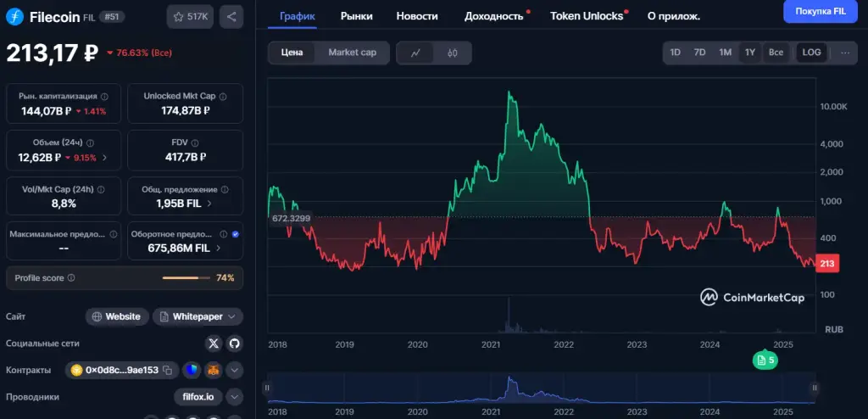Expand more contracts chevron
This screenshot has height=419, width=868.
click(x=234, y=370)
